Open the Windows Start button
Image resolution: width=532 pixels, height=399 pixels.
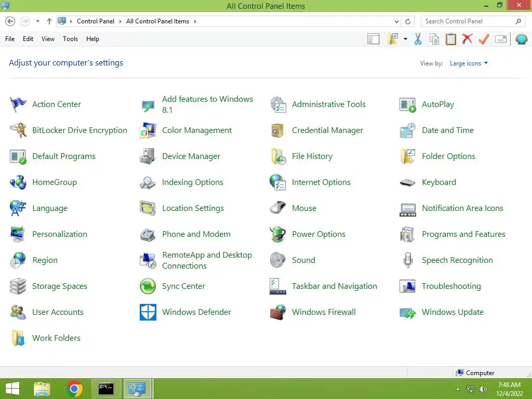[x=12, y=389]
